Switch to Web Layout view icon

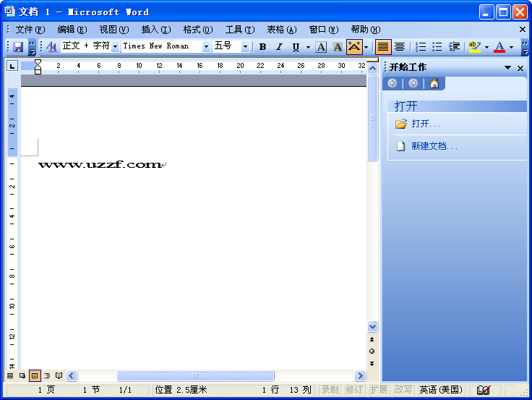[22, 375]
